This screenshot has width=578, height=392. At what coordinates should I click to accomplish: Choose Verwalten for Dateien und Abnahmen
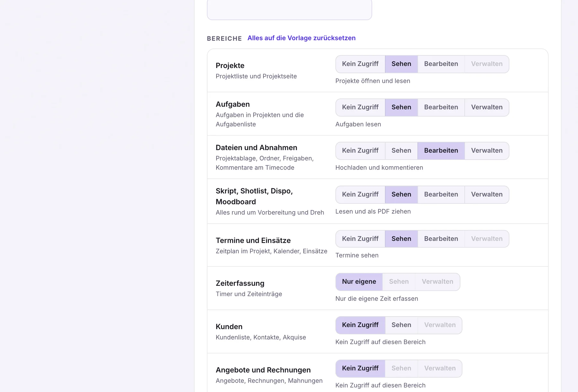(486, 151)
